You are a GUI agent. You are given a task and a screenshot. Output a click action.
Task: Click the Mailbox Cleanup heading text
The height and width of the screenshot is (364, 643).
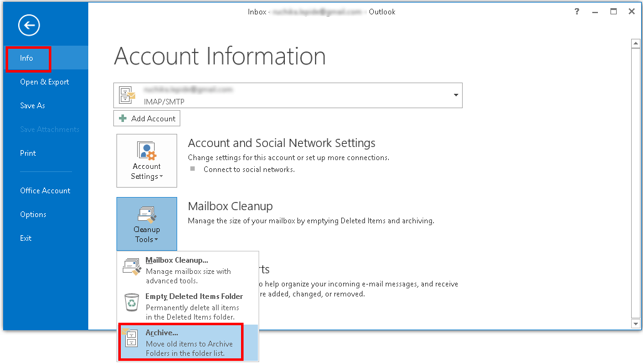pyautogui.click(x=230, y=206)
